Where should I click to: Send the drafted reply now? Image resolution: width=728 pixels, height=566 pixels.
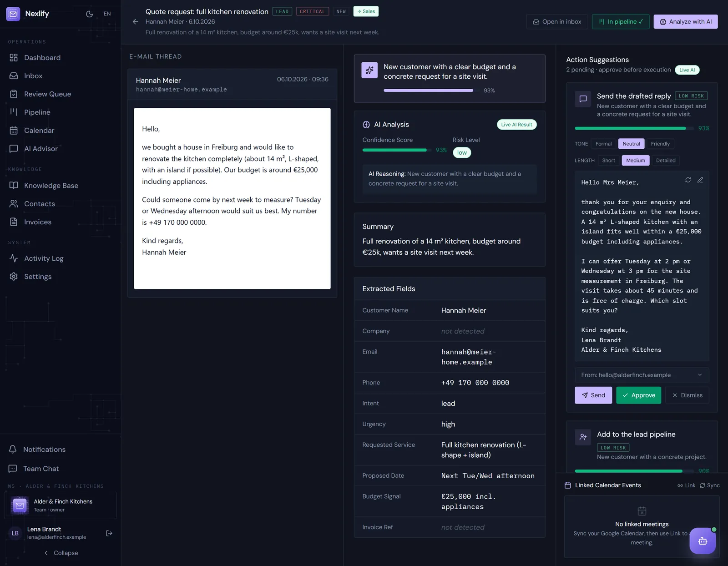tap(593, 395)
